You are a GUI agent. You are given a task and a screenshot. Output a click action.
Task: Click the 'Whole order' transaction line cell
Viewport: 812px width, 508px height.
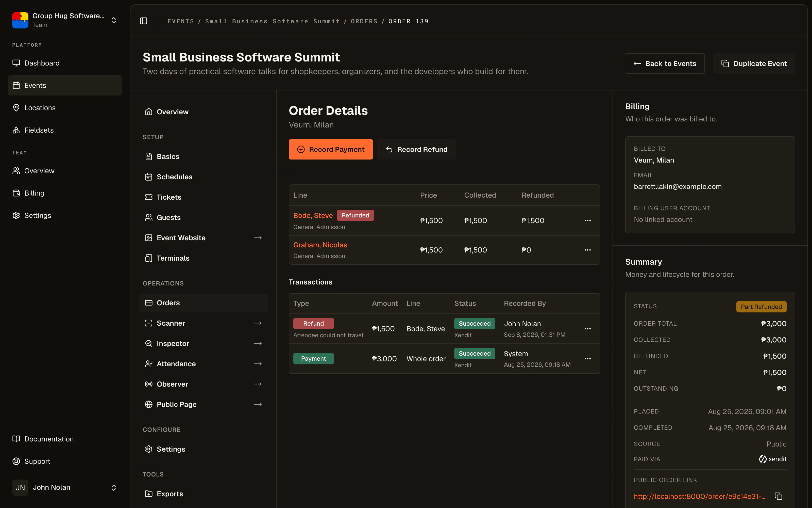[426, 358]
